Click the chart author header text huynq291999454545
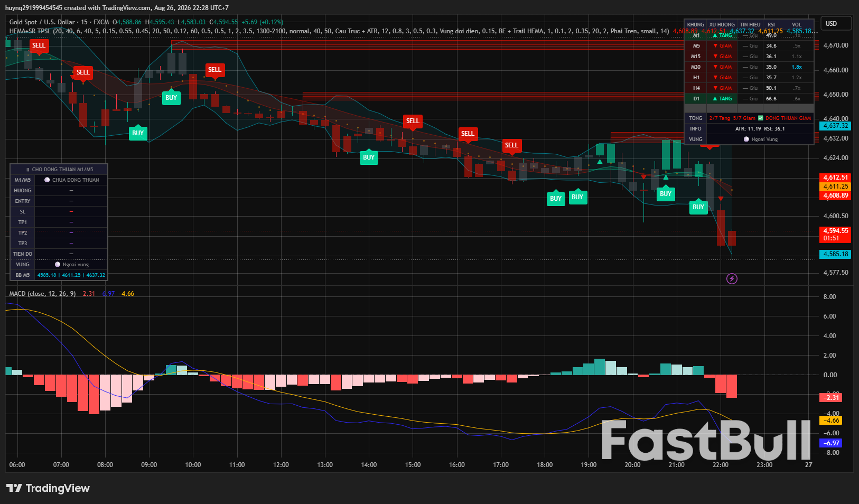 (x=34, y=8)
